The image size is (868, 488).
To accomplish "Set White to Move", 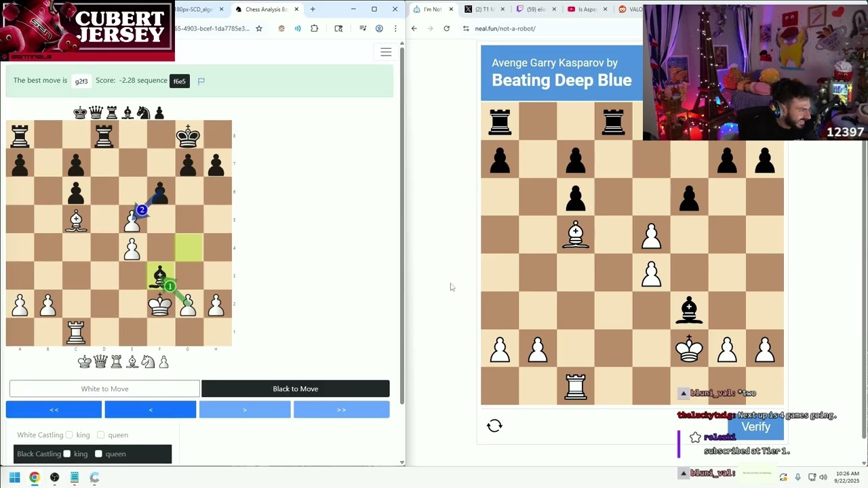I will (104, 389).
